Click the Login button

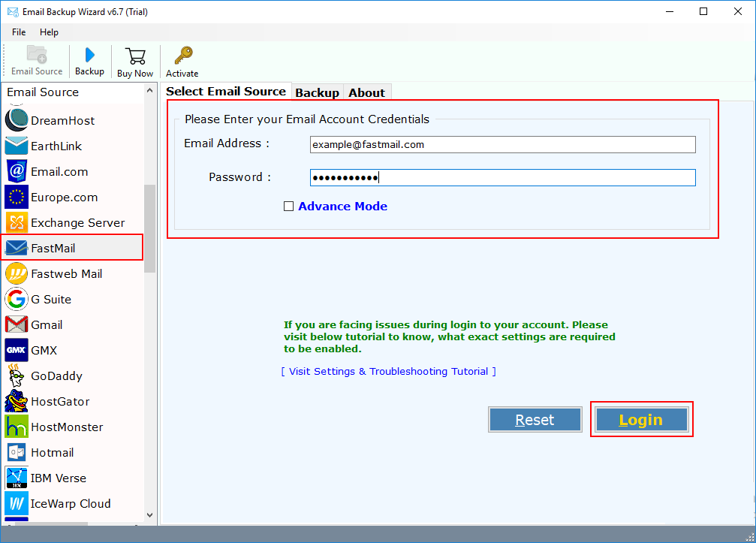(641, 420)
